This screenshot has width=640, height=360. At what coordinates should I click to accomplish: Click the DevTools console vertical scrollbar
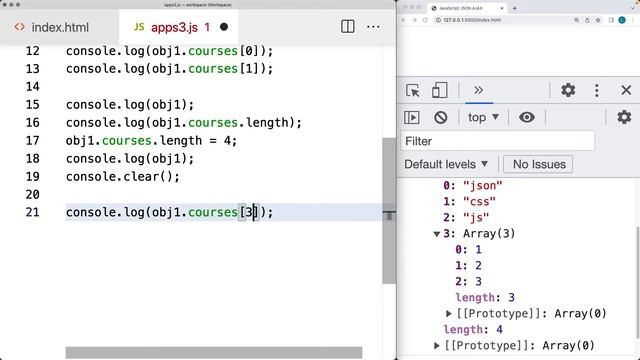pyautogui.click(x=638, y=282)
